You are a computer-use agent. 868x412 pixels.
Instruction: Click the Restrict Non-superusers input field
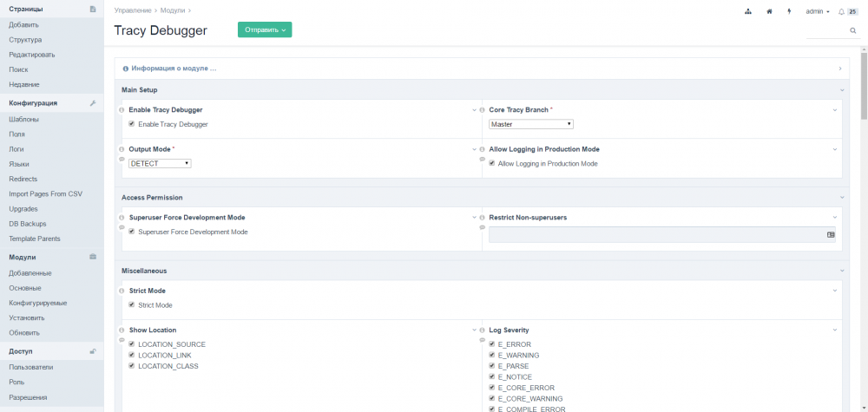click(662, 234)
